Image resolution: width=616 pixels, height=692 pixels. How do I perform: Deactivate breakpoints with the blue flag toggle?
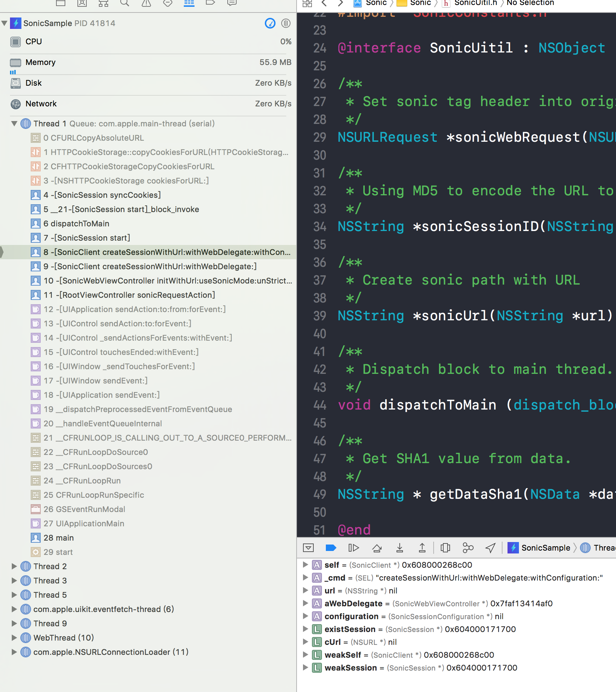pos(331,547)
